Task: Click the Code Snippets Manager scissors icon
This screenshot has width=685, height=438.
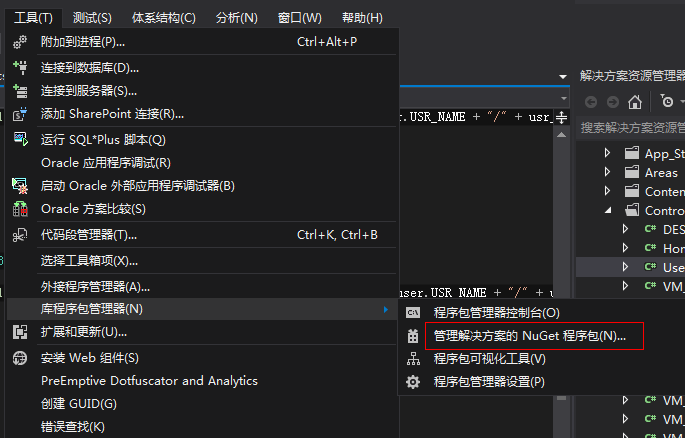Action: (20, 235)
